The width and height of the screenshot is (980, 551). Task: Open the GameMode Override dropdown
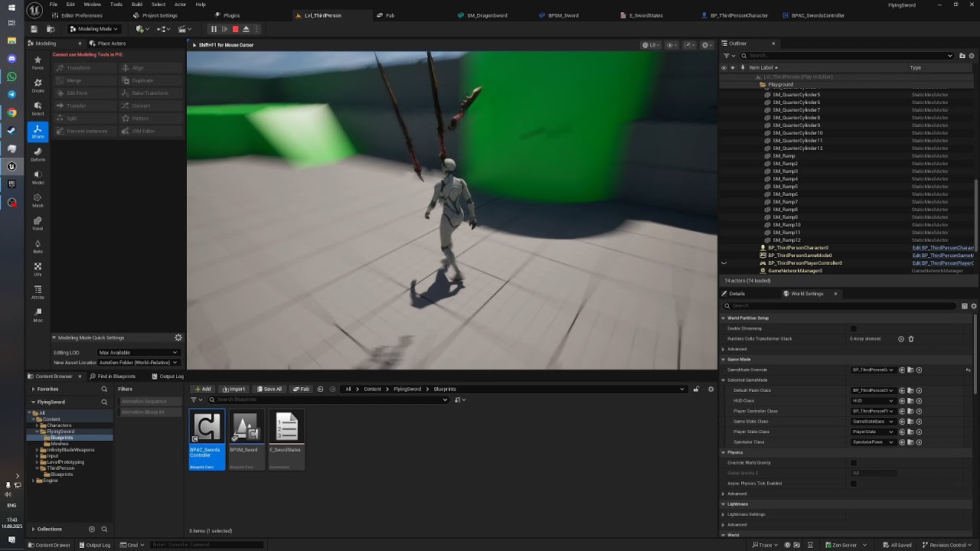click(x=874, y=370)
